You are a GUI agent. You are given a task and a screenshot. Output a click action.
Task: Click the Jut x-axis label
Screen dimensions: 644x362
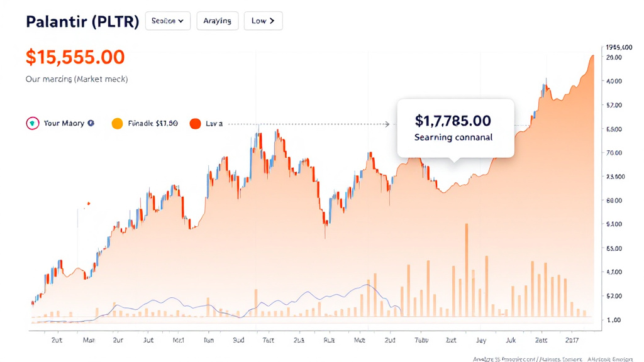click(x=148, y=340)
